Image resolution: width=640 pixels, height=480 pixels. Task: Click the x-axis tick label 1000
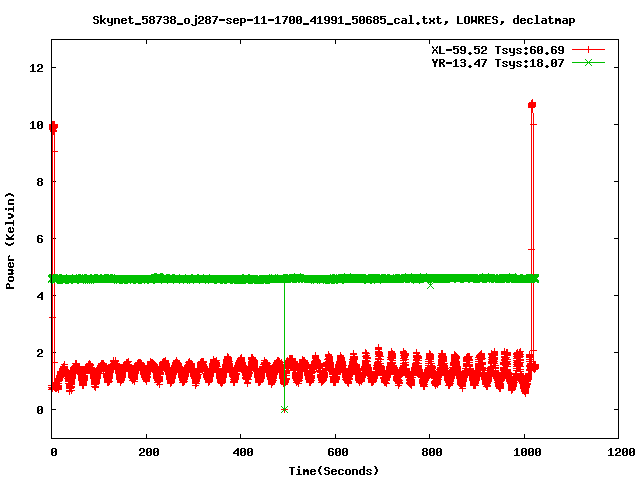[x=527, y=452]
